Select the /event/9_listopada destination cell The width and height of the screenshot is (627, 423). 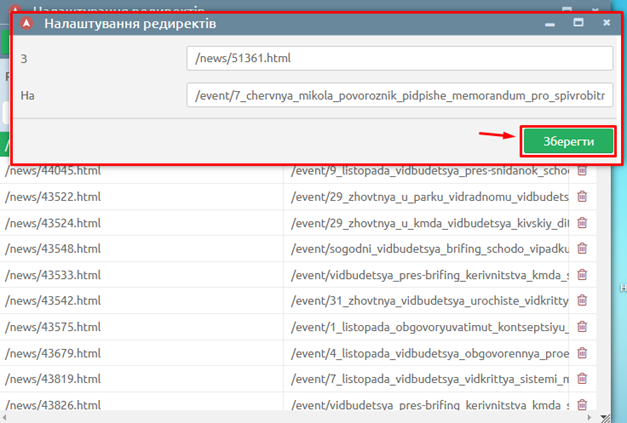click(x=425, y=171)
